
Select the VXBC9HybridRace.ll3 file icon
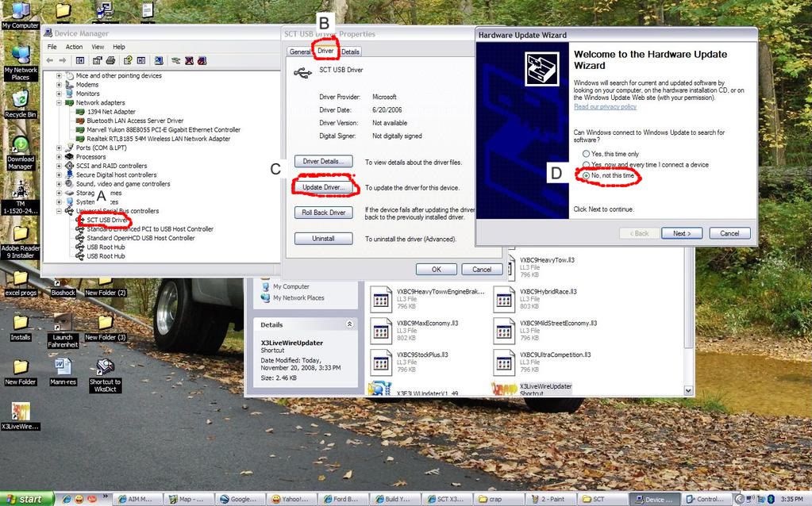click(504, 300)
